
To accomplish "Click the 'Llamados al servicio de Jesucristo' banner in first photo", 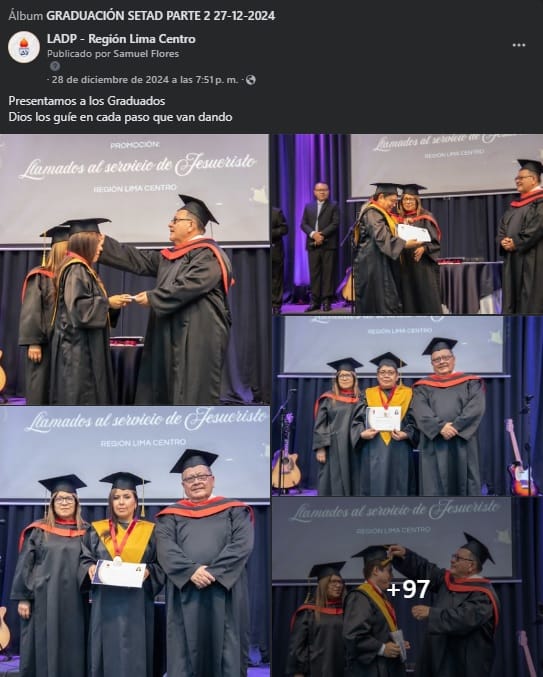I will pos(139,167).
